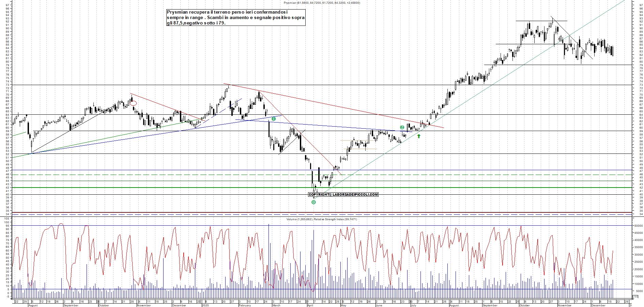The height and width of the screenshot is (307, 644).
Task: Click the April month label on time axis
Action: pos(310,305)
